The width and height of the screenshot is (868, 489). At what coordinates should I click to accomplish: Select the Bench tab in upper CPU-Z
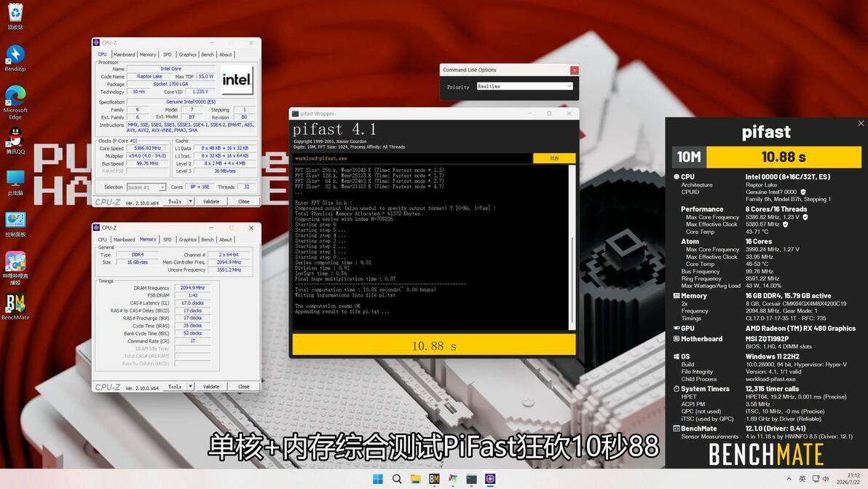208,54
